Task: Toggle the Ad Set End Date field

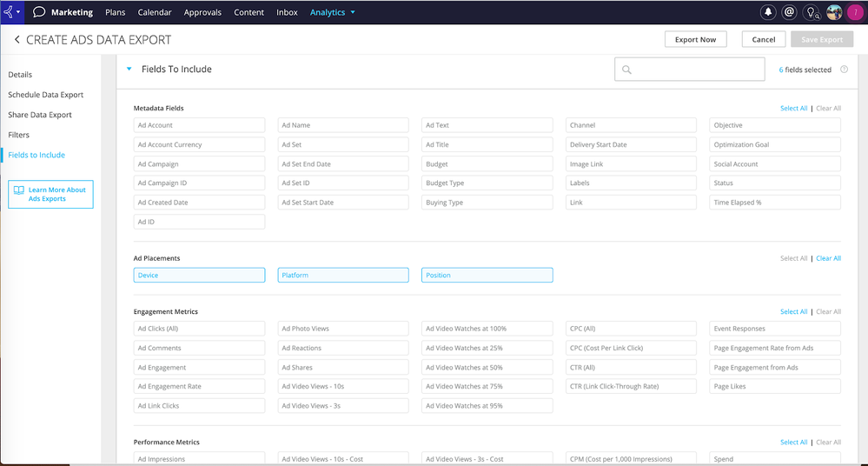Action: click(x=343, y=164)
